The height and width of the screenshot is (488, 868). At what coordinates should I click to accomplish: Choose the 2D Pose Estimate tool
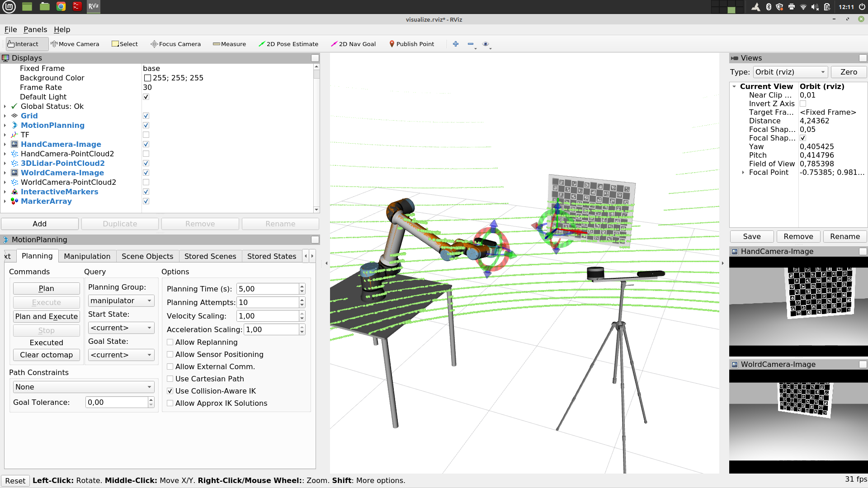pos(288,44)
